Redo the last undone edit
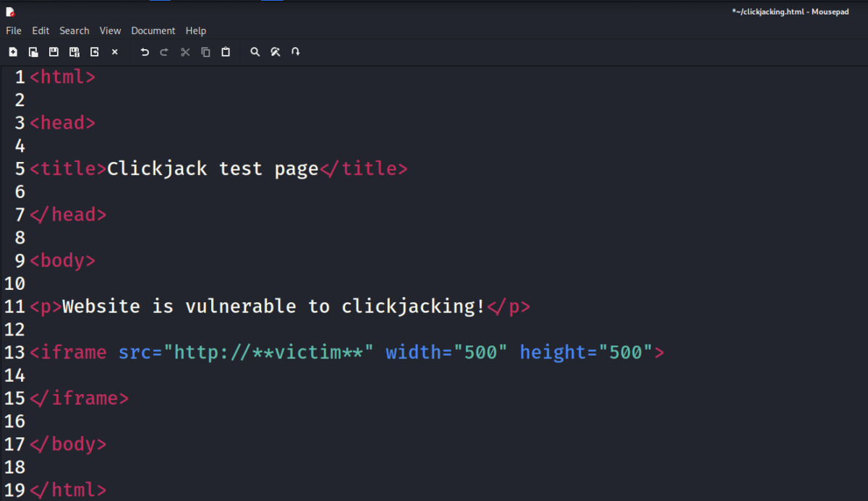 click(x=164, y=51)
